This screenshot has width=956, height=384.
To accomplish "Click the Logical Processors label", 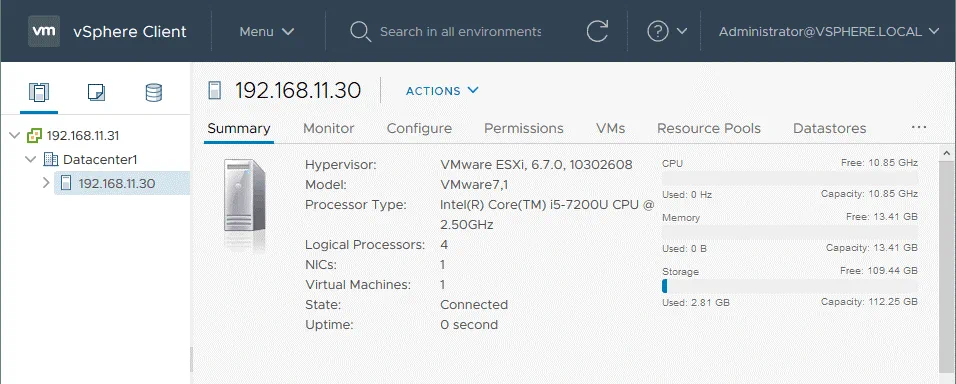I will (x=365, y=245).
